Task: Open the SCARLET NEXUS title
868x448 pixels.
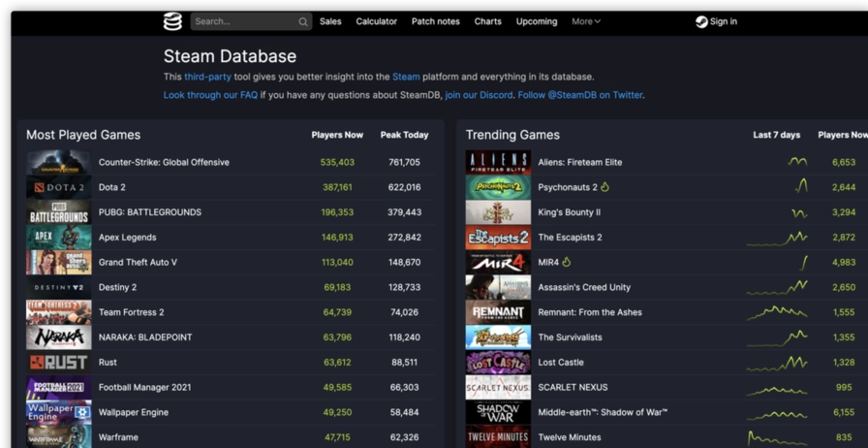Action: [x=573, y=387]
